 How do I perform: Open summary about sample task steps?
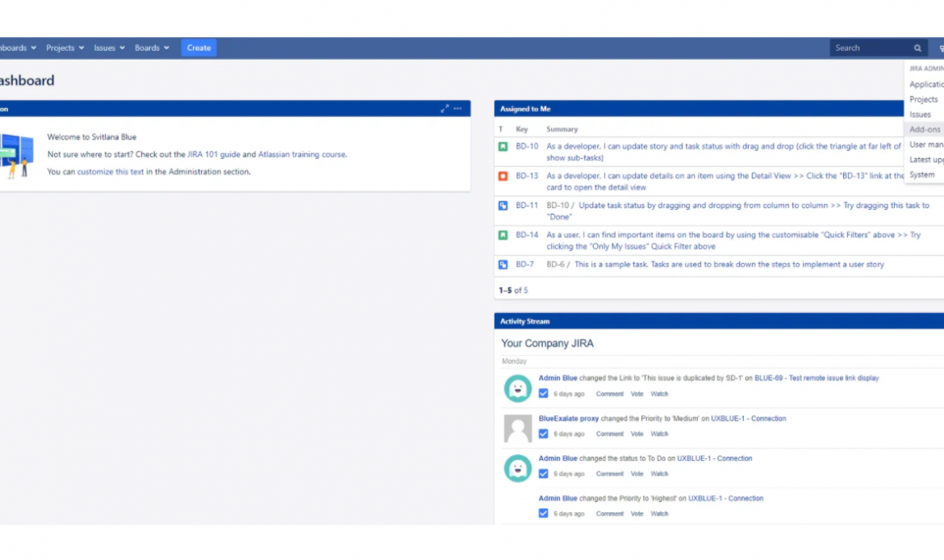[729, 265]
